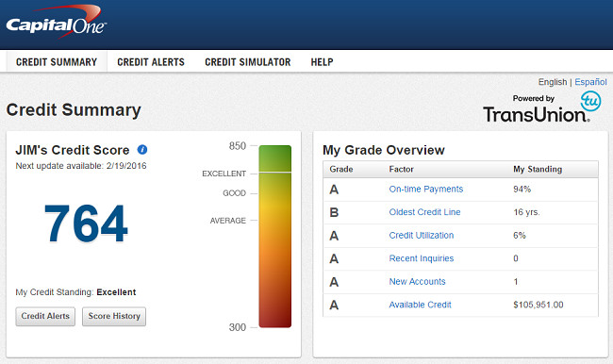Open the Help tab
Viewport: 613px width, 364px height.
click(x=323, y=62)
